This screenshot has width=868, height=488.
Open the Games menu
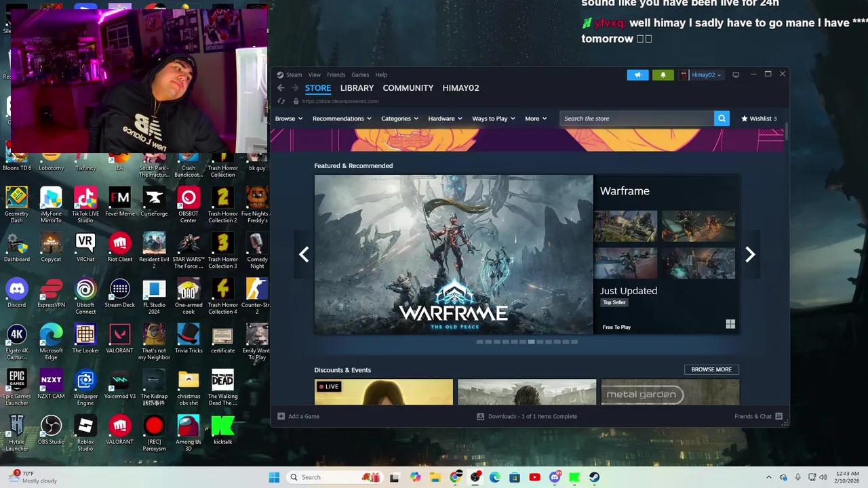(x=360, y=75)
